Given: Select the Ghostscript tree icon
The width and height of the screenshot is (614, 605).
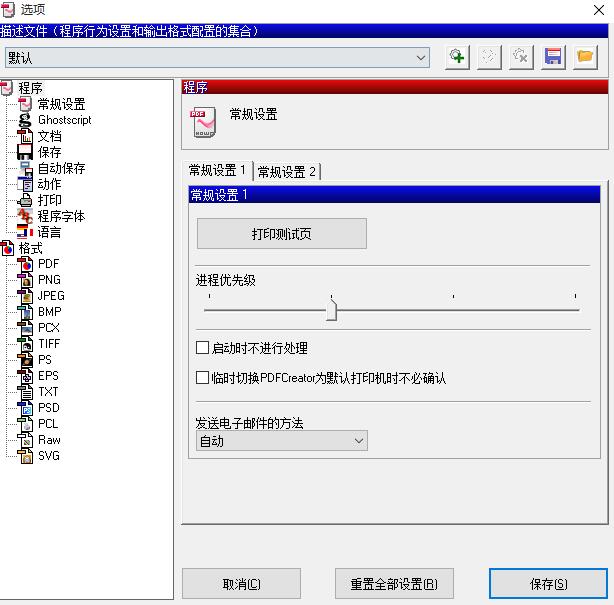Looking at the screenshot, I should pyautogui.click(x=25, y=120).
